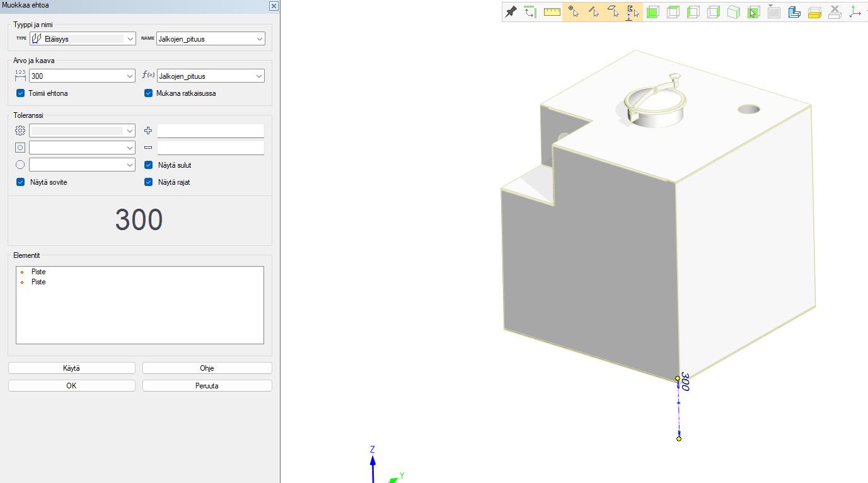Image resolution: width=868 pixels, height=483 pixels.
Task: Select the second 'Piste' element in list
Action: [38, 282]
